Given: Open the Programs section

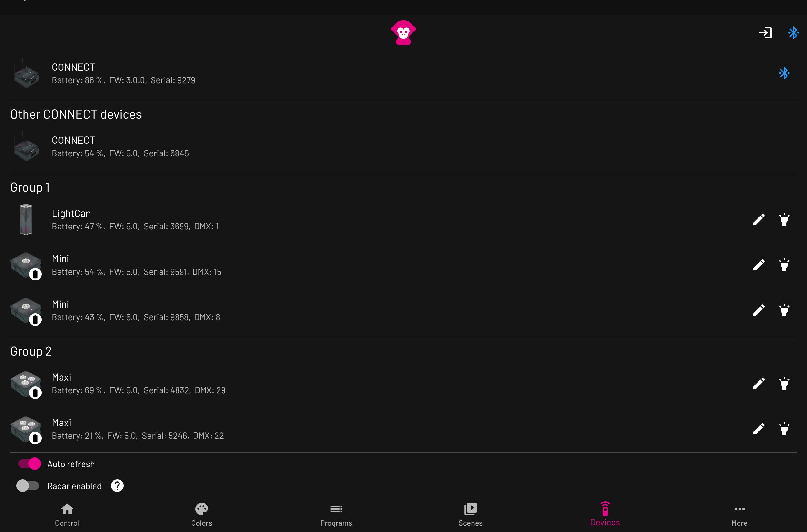Looking at the screenshot, I should tap(337, 514).
